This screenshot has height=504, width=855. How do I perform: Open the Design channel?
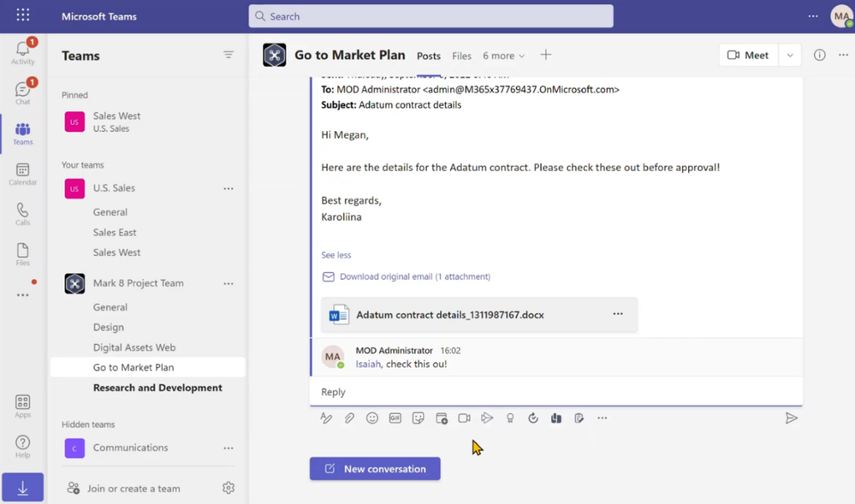109,327
